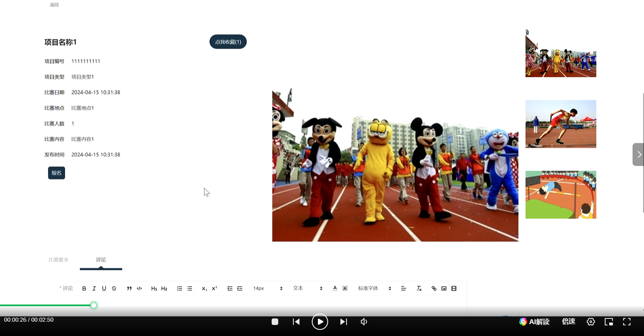Open the text alignment options
The height and width of the screenshot is (336, 644).
[403, 289]
